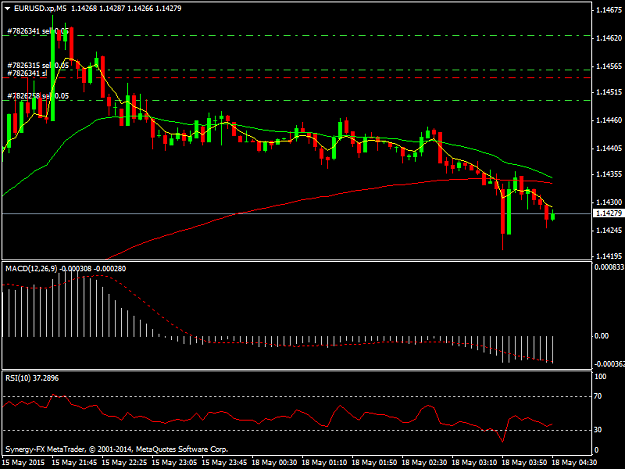Image resolution: width=625 pixels, height=469 pixels.
Task: Click the 18 May 01:50 time label
Action: [x=374, y=463]
